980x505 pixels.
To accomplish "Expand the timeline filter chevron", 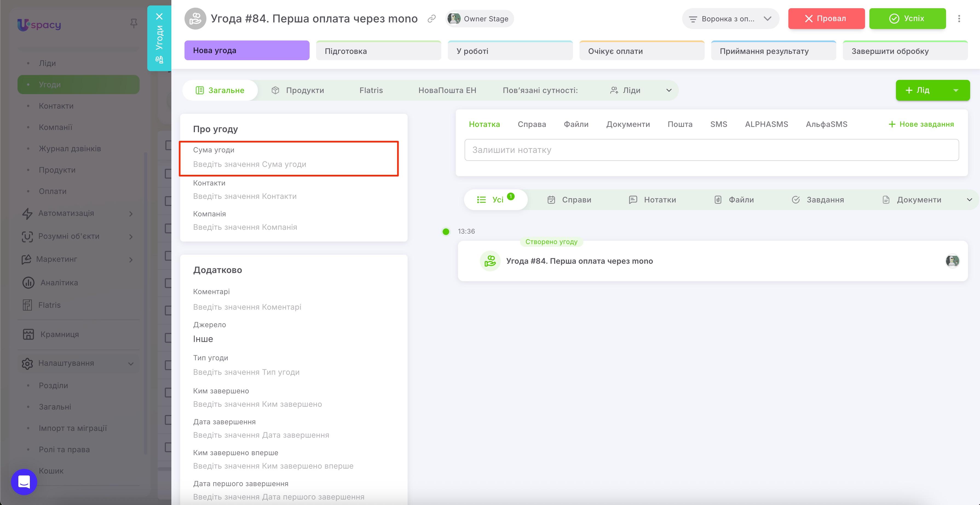I will [x=969, y=200].
